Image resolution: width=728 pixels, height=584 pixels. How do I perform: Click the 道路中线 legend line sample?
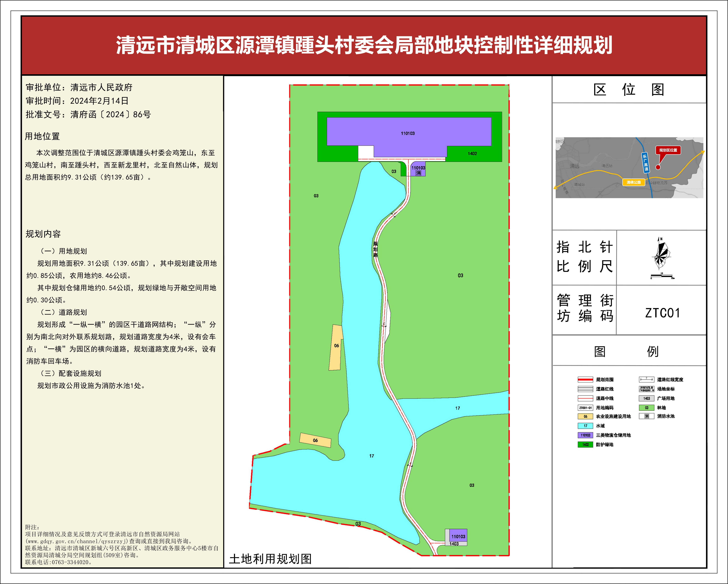tap(585, 398)
